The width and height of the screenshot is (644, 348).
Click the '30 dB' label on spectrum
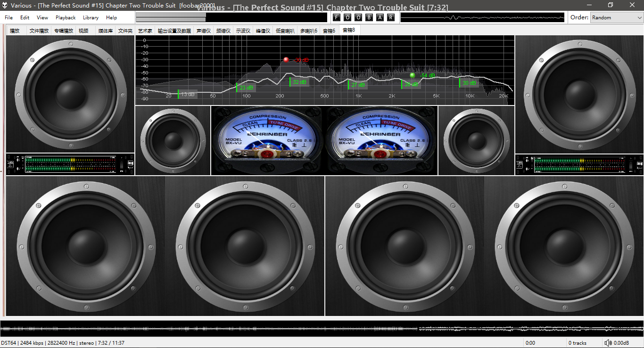click(469, 83)
